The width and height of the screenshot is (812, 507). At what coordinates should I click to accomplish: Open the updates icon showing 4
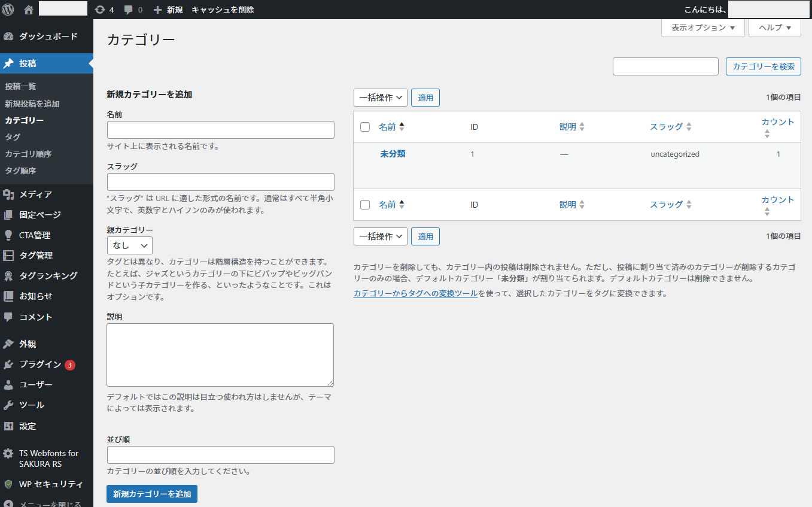pyautogui.click(x=100, y=10)
